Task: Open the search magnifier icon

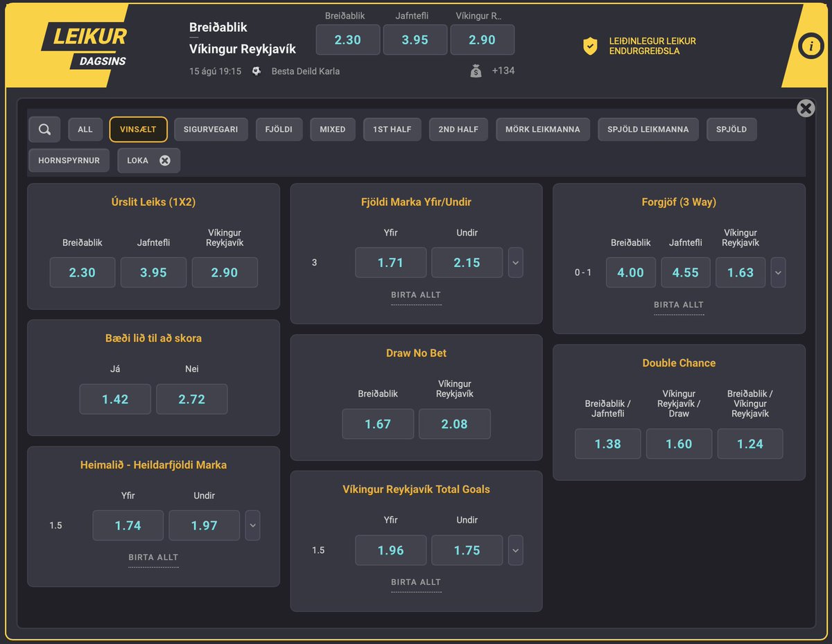Action: (44, 130)
